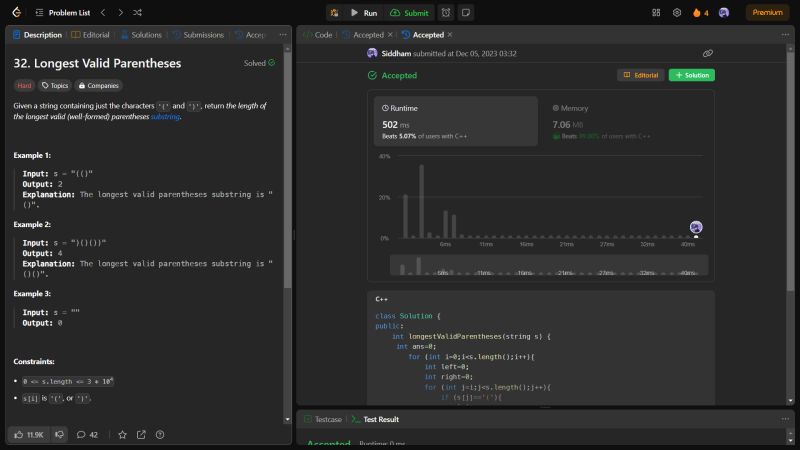Screen dimensions: 800x450
Task: Open the Testcase tab
Action: pos(323,419)
